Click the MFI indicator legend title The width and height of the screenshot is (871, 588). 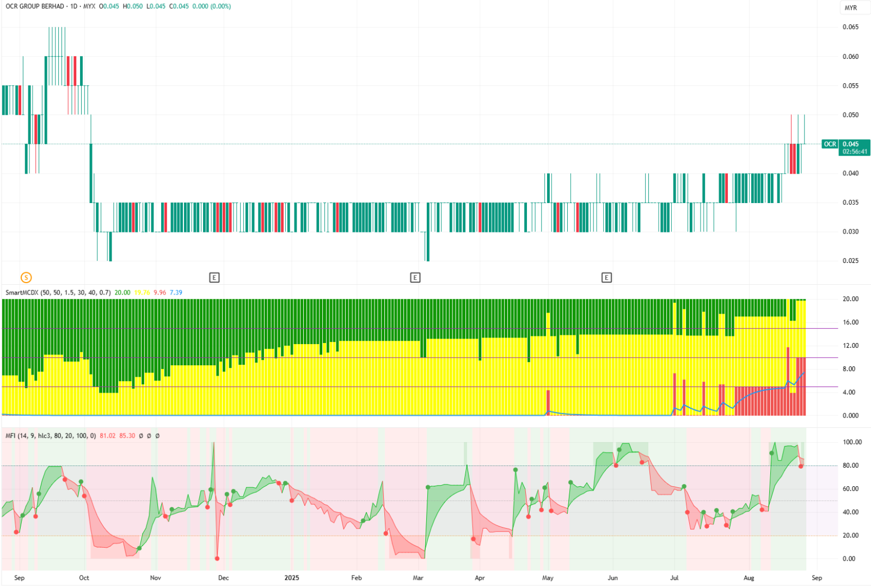51,436
